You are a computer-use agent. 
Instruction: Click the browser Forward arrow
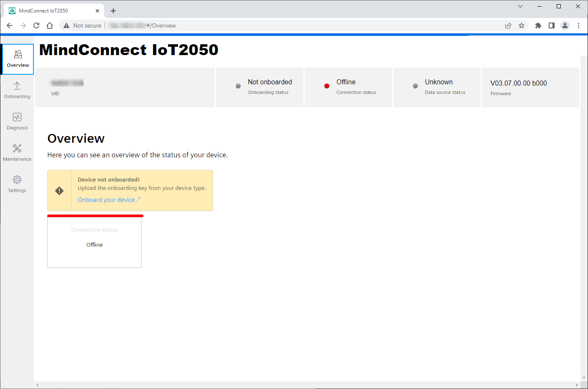click(x=23, y=25)
